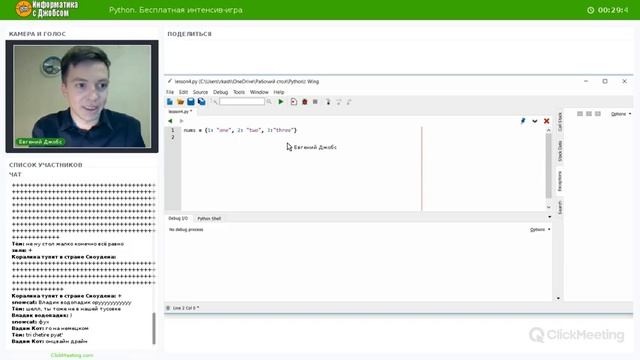Click the Step Out icon
640x360 pixels.
pos(349,102)
